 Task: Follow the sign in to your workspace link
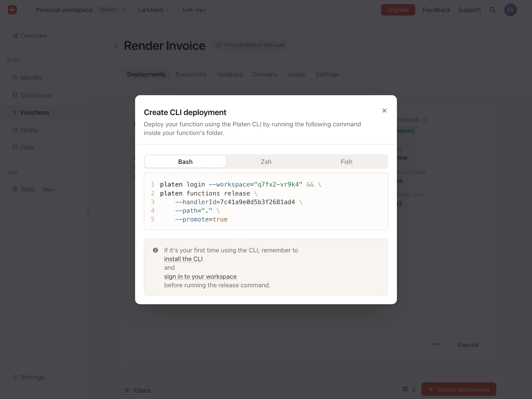point(200,276)
